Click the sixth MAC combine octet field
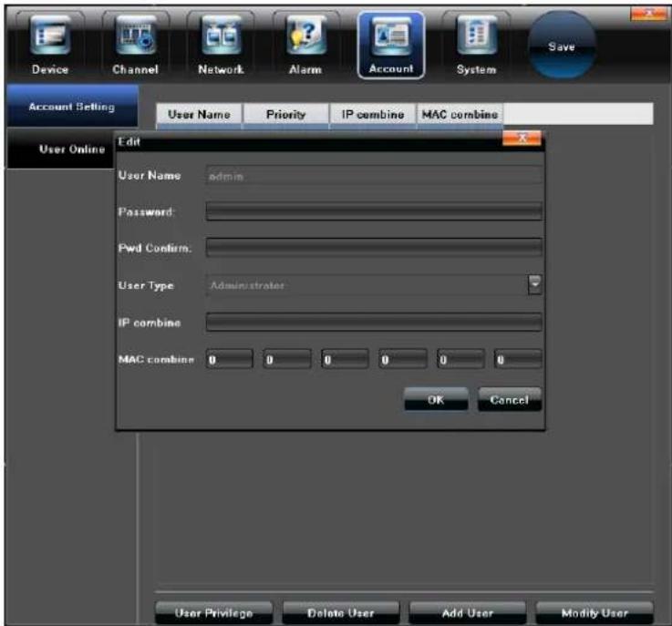 pos(518,359)
